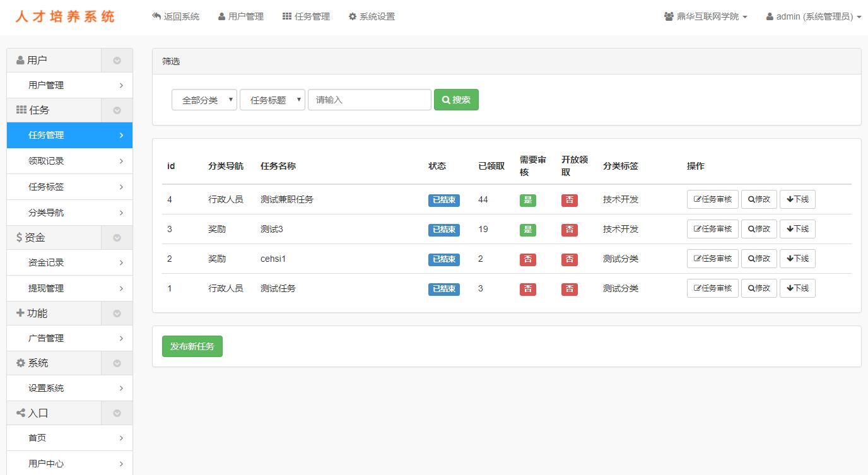Viewport: 868px width, 475px height.
Task: Collapse the 用户 sidebar section arrow
Action: tap(117, 61)
